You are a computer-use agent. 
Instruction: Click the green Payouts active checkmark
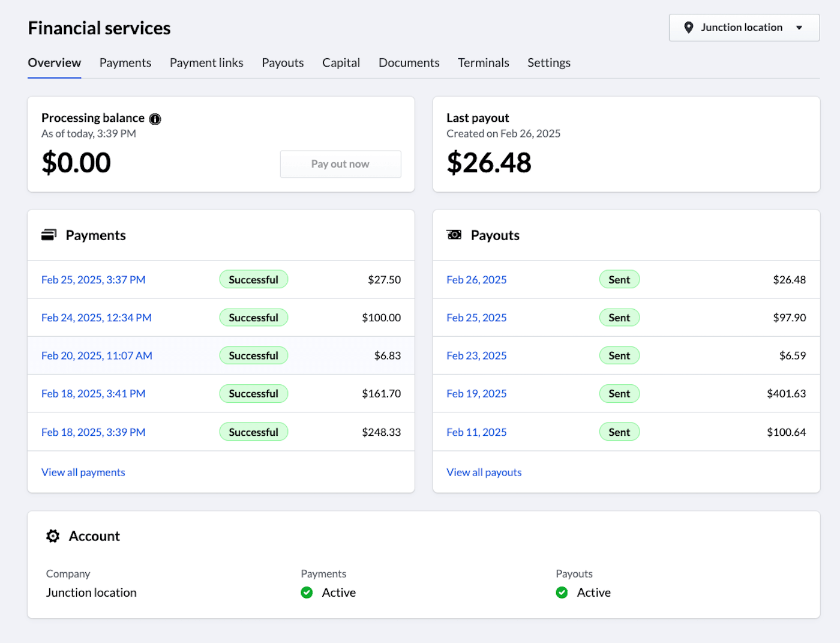[x=562, y=593]
